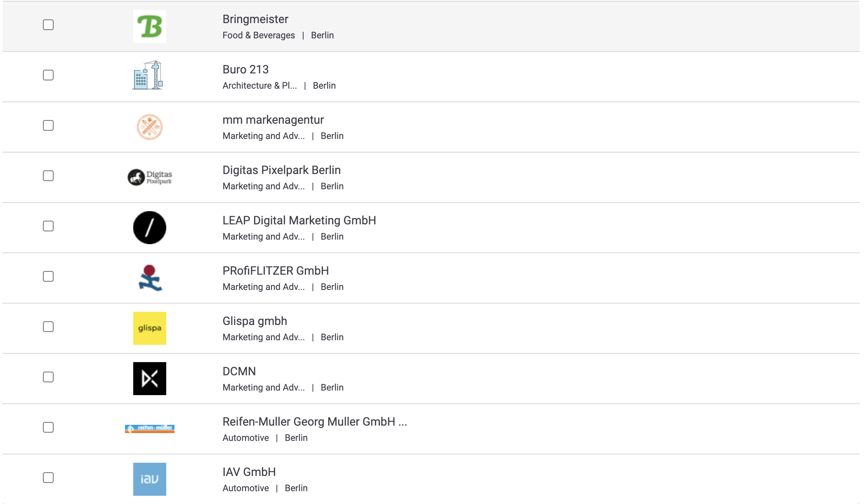Screen dimensions: 865x504
Task: Tick the PRofiFLITZER GmbH checkbox
Action: (48, 276)
